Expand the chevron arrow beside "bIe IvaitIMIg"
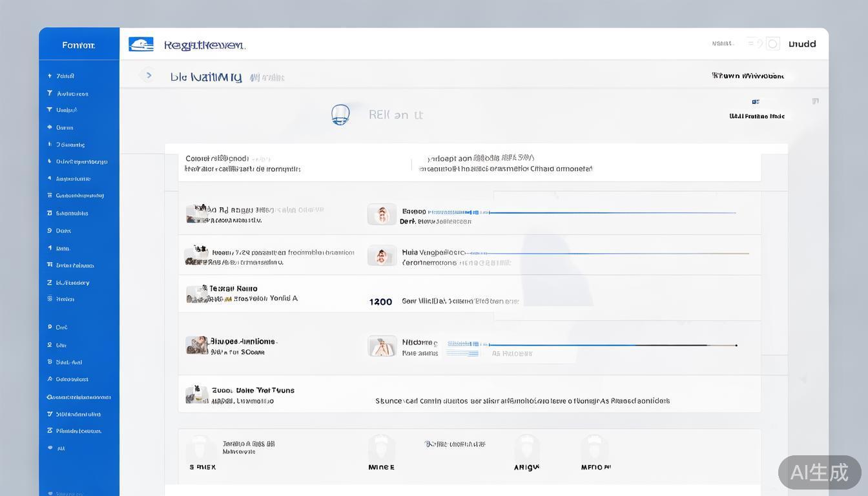The height and width of the screenshot is (496, 868). [x=149, y=76]
